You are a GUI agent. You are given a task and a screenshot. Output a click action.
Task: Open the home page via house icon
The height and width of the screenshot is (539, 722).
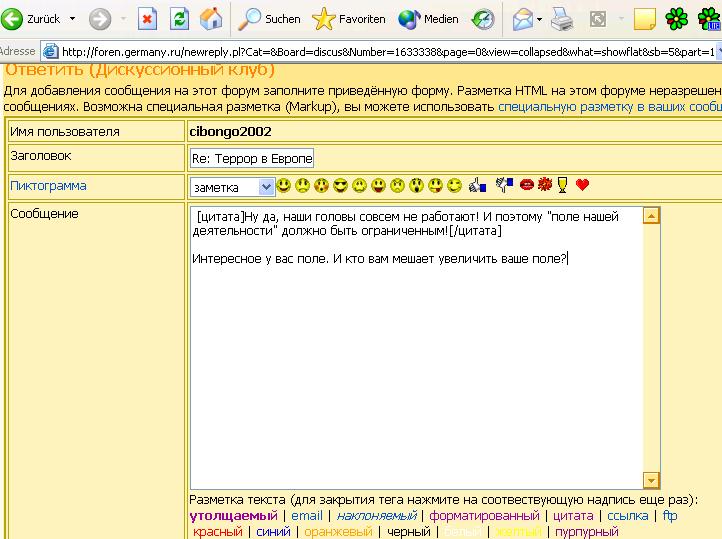point(211,19)
